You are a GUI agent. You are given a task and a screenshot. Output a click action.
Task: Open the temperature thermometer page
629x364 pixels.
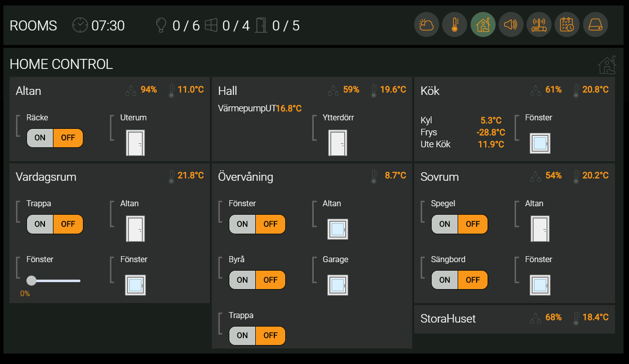(455, 25)
